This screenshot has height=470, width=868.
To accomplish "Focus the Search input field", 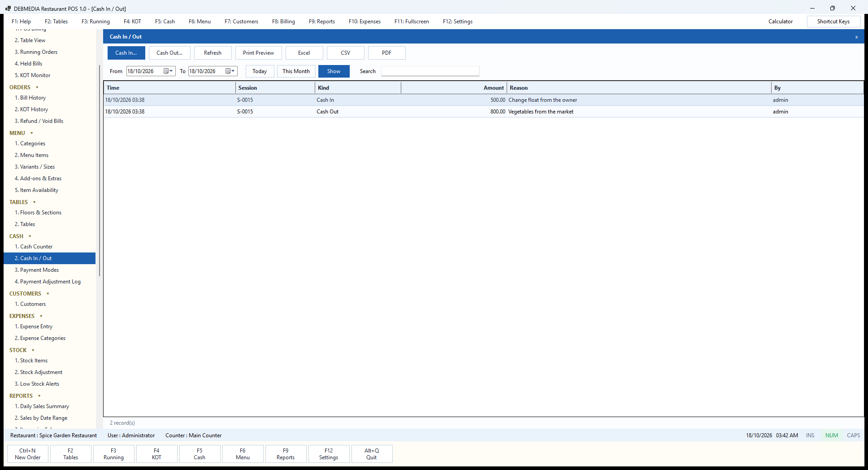I will (x=430, y=71).
